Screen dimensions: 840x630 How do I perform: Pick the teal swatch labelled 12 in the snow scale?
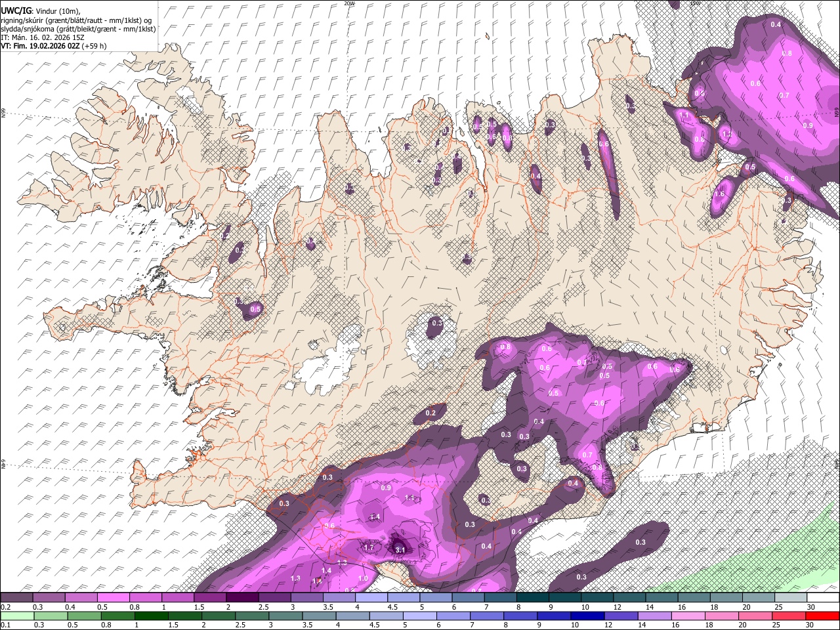[630, 597]
